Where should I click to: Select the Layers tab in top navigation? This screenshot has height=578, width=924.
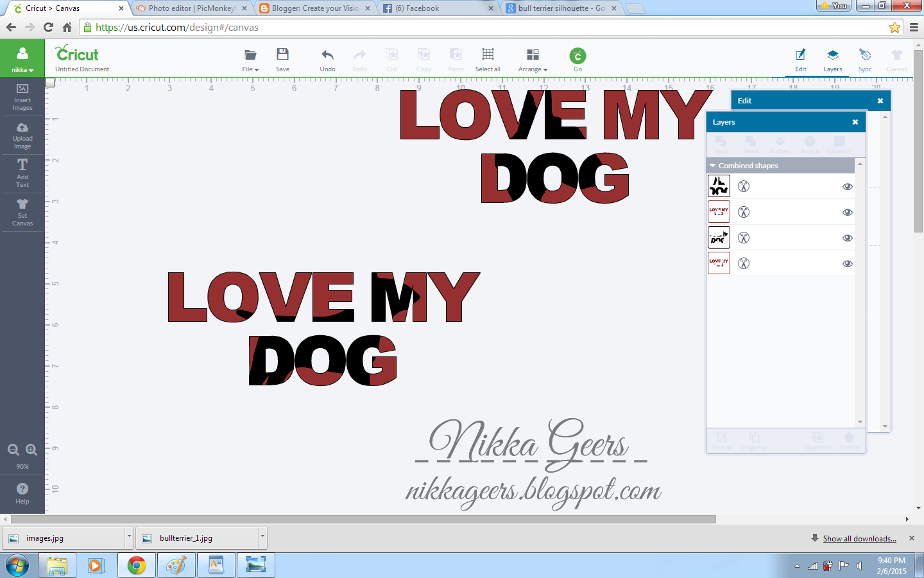(x=833, y=59)
